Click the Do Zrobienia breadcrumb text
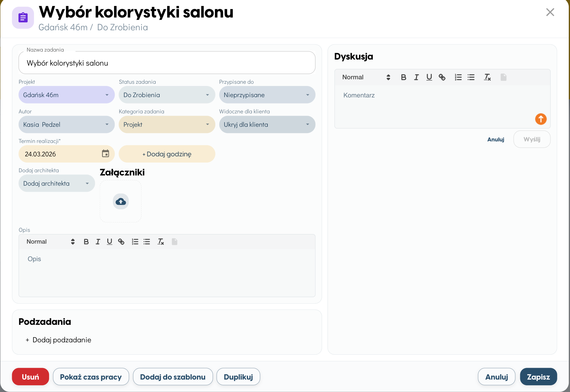 click(x=122, y=27)
